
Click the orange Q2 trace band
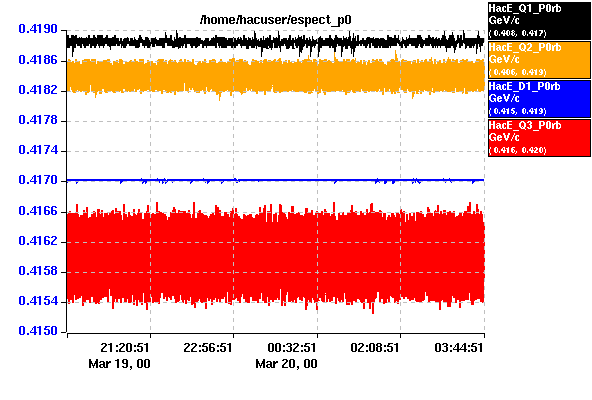[276, 76]
